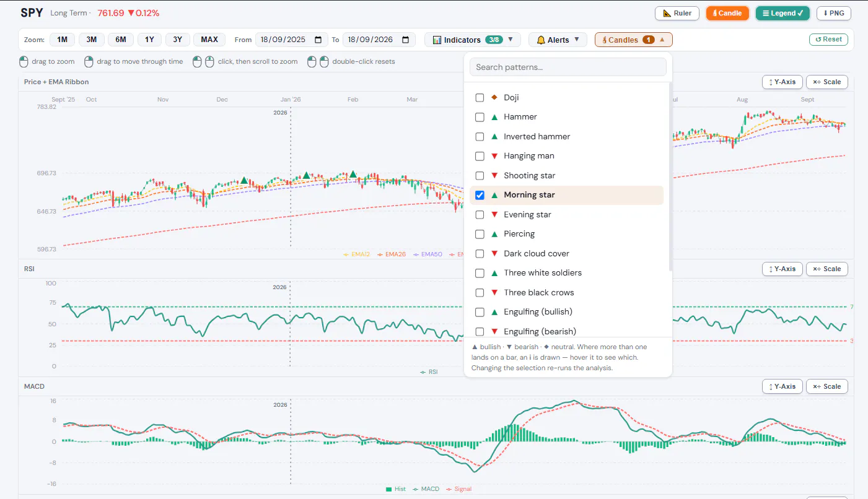Check the Inverted hammer checkbox

tap(480, 137)
